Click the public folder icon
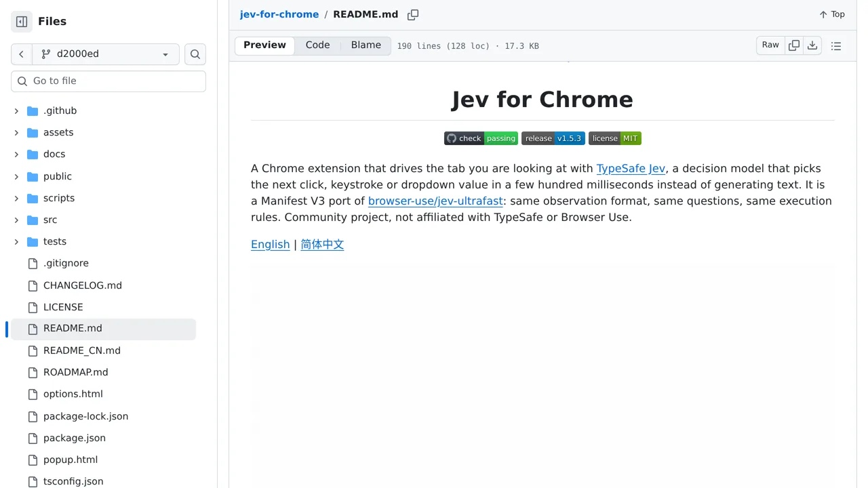This screenshot has width=868, height=488. pos(33,177)
